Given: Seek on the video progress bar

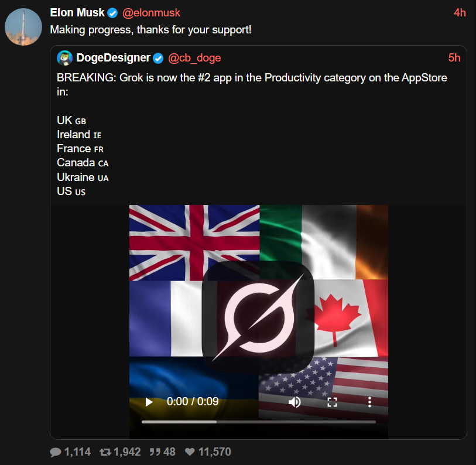Looking at the screenshot, I should coord(259,422).
